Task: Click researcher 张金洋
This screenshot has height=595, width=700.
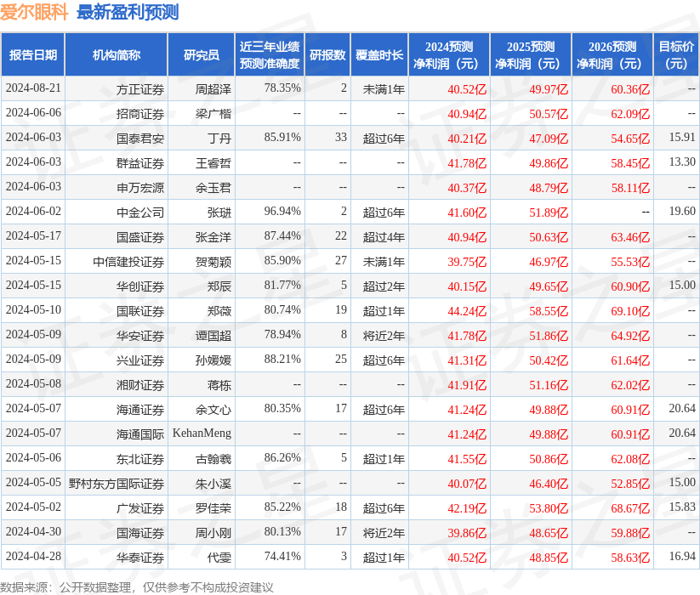Action: (x=213, y=237)
